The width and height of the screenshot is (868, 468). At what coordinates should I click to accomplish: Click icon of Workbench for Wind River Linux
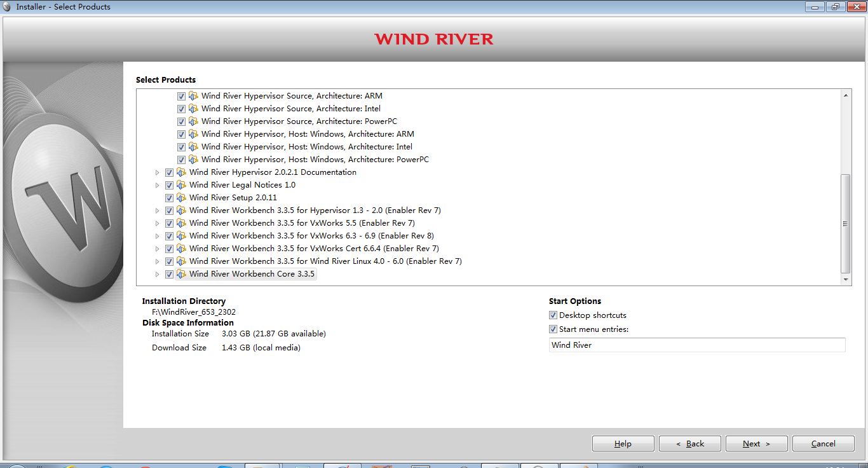point(181,261)
